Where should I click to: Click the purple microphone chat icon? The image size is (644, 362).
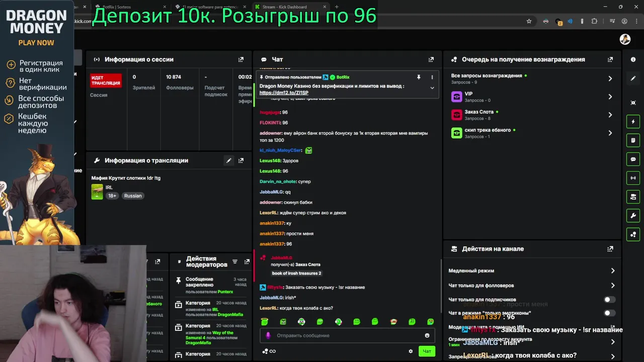click(x=268, y=335)
